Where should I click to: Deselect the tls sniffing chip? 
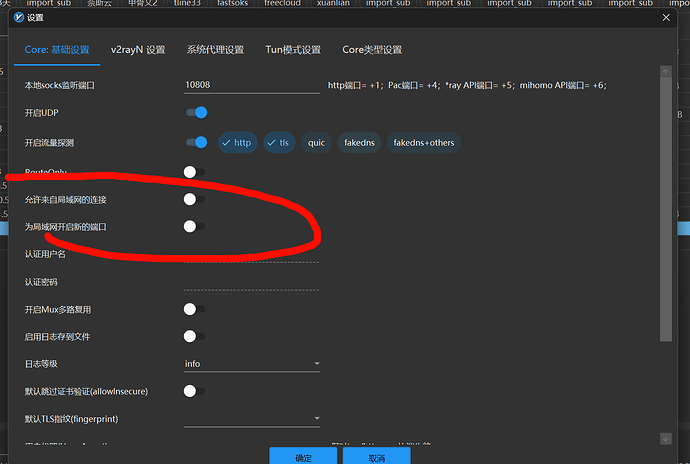[279, 143]
